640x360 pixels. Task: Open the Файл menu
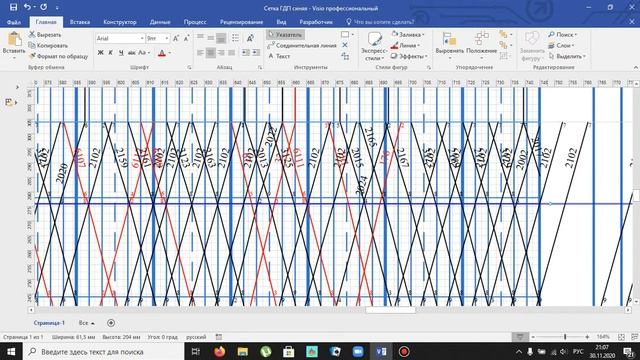pyautogui.click(x=14, y=22)
